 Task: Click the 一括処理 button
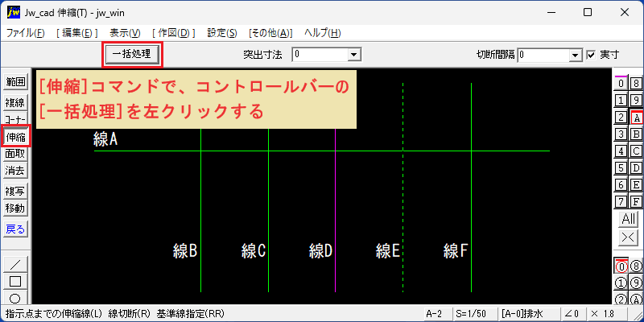coord(132,54)
